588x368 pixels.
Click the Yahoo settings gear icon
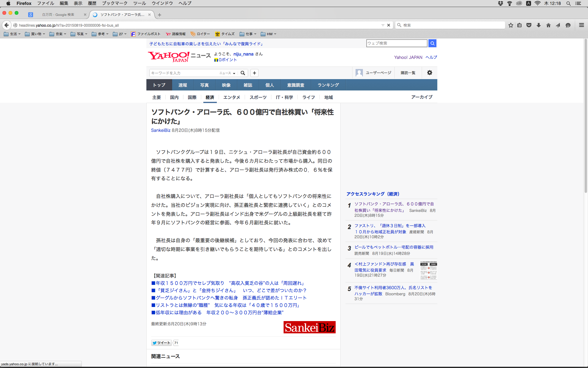pyautogui.click(x=430, y=73)
